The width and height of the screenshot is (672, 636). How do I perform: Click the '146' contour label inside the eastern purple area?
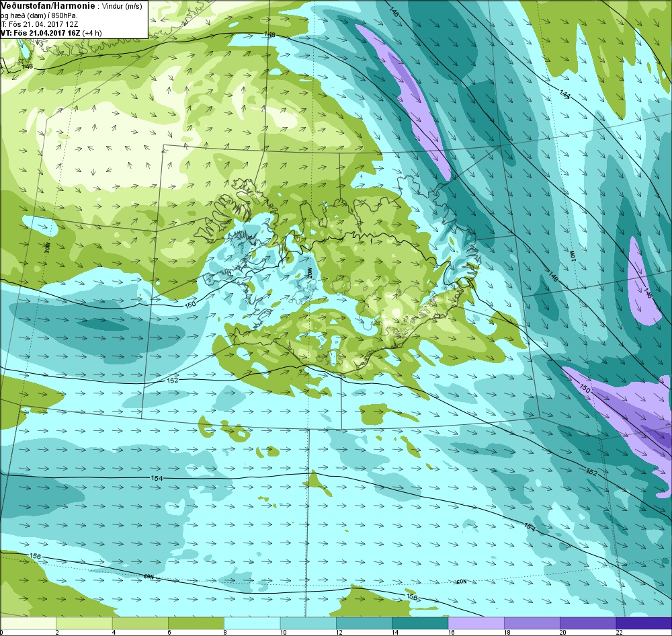coord(647,293)
